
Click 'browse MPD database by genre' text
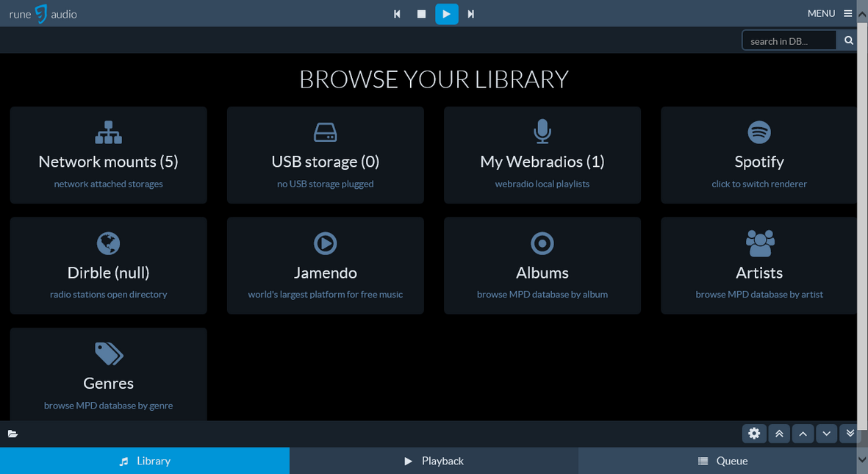click(109, 406)
